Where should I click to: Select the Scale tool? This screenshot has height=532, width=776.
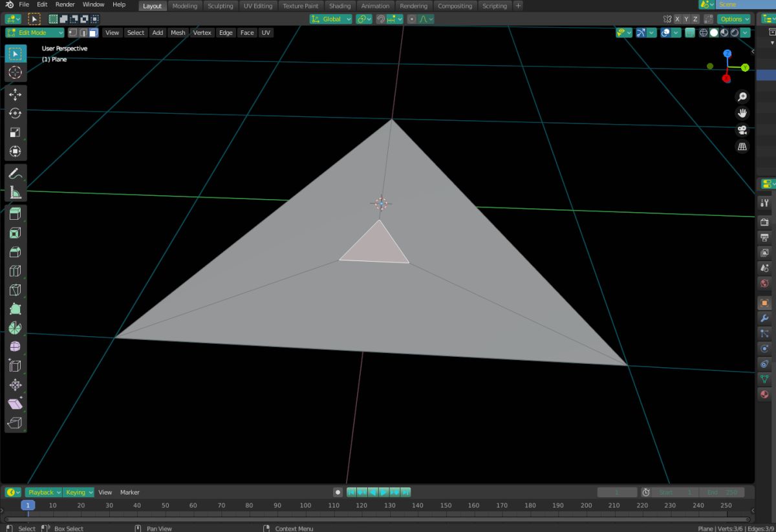[x=16, y=133]
